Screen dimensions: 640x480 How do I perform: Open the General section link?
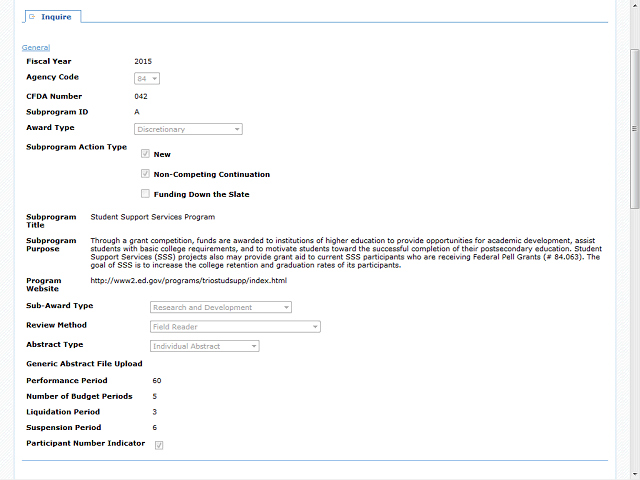pos(36,47)
